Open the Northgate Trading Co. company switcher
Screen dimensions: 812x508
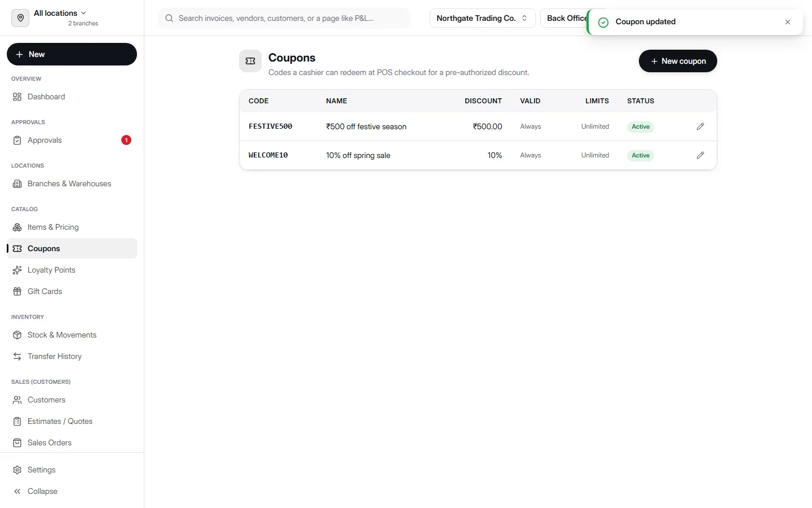point(482,18)
